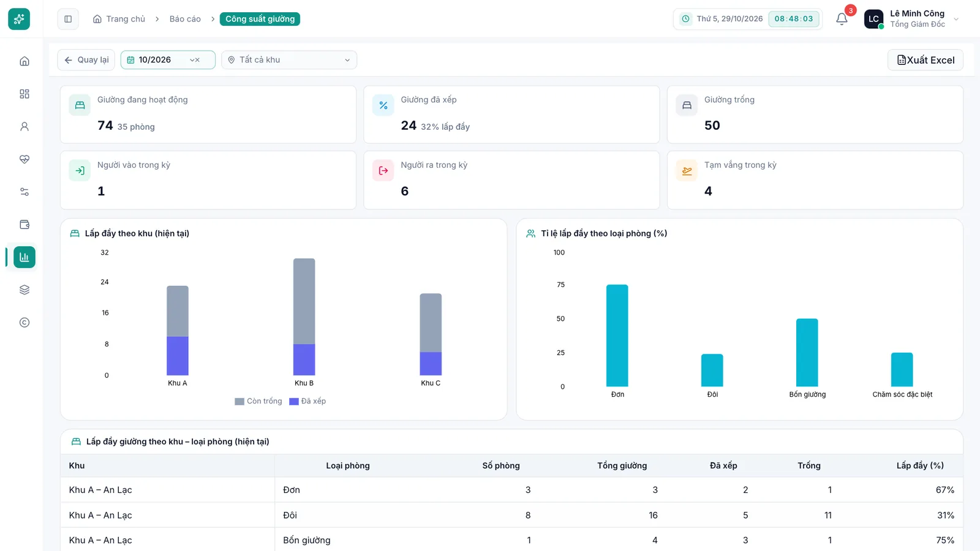This screenshot has height=551, width=980.
Task: Expand the Tất cả khu area dropdown
Action: 289,60
